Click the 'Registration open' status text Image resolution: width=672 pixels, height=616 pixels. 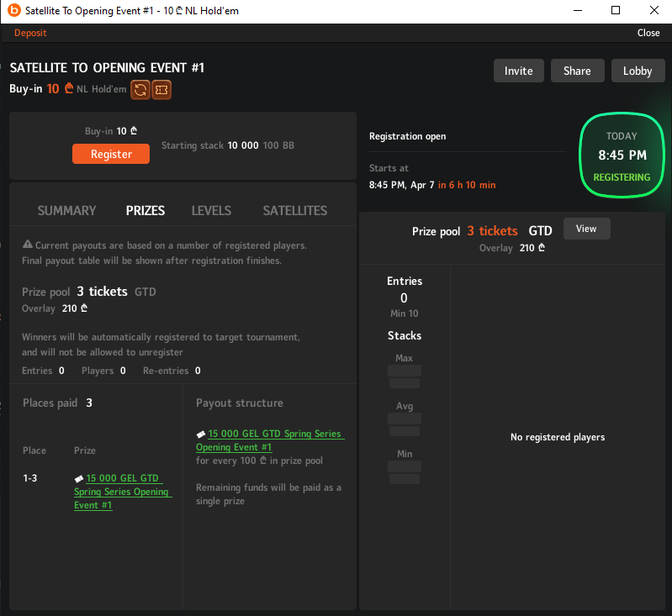tap(408, 136)
